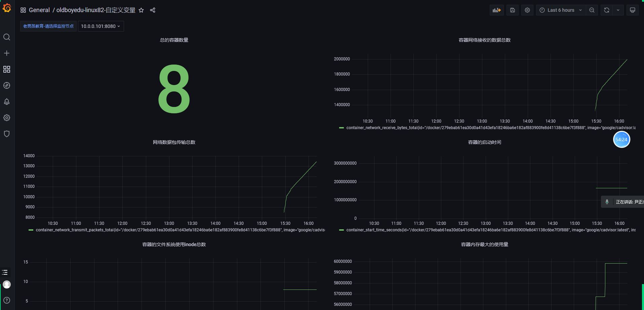Mark dashboard as favorite with star
Screen dimensions: 644x310
click(141, 10)
